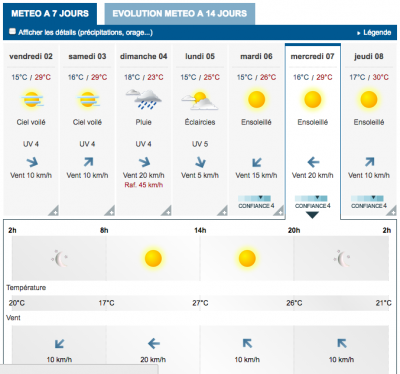This screenshot has height=374, width=400.
Task: Click the wind arrow for lundi 05
Action: click(x=200, y=162)
